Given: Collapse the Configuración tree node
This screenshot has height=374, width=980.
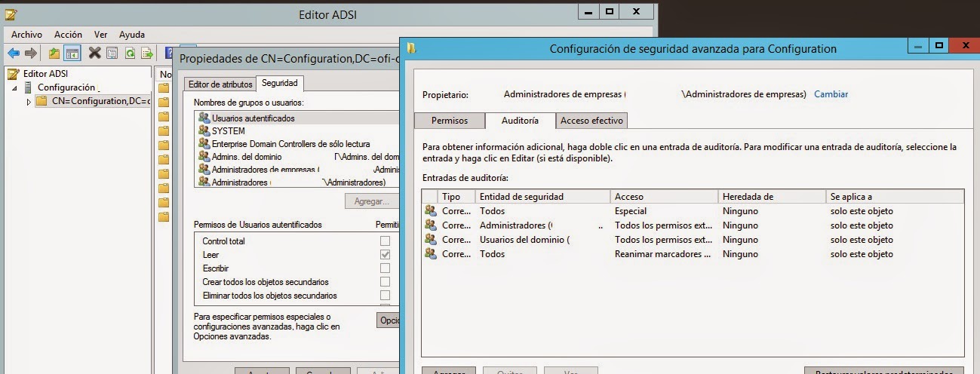Looking at the screenshot, I should (14, 88).
